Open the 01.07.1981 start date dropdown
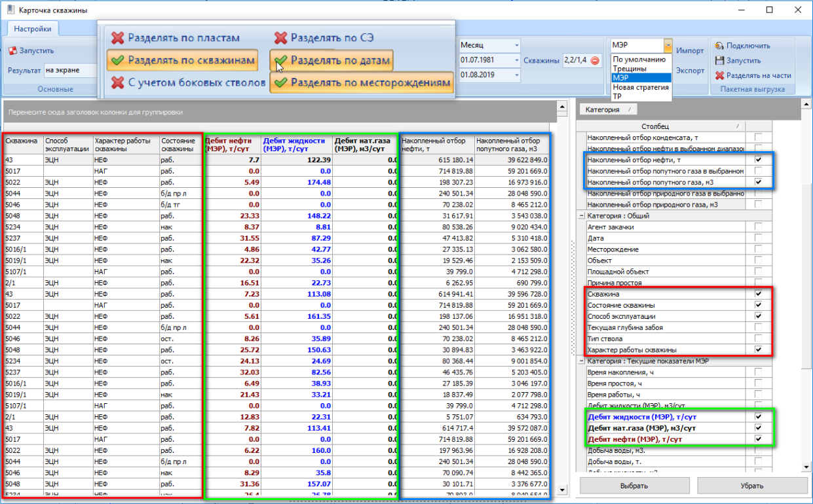This screenshot has width=813, height=504. point(516,60)
